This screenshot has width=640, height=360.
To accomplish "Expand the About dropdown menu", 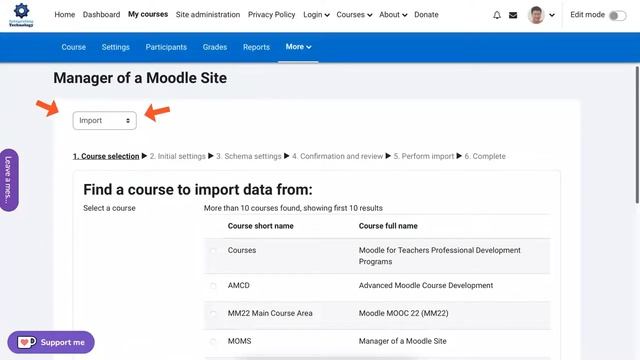I will pyautogui.click(x=393, y=15).
